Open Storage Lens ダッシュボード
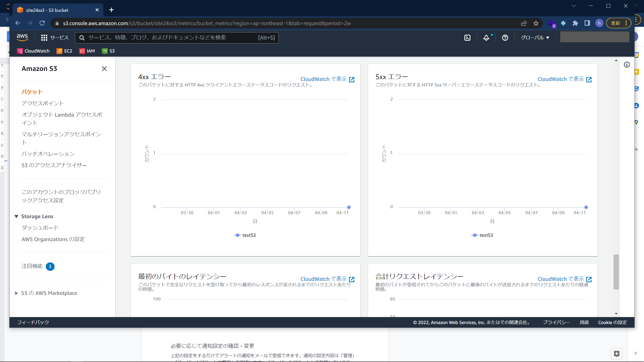Screen dimensions: 644x362 coord(40,228)
